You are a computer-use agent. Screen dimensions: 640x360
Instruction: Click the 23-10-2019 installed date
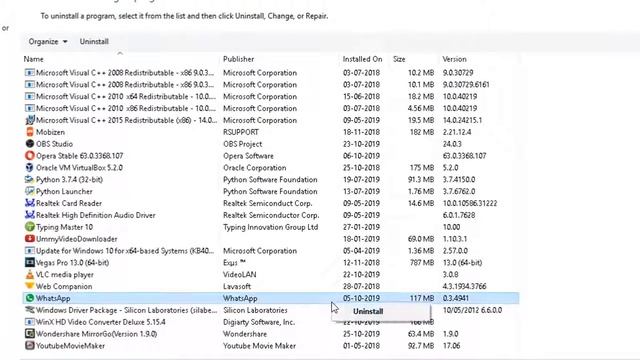coord(361,144)
